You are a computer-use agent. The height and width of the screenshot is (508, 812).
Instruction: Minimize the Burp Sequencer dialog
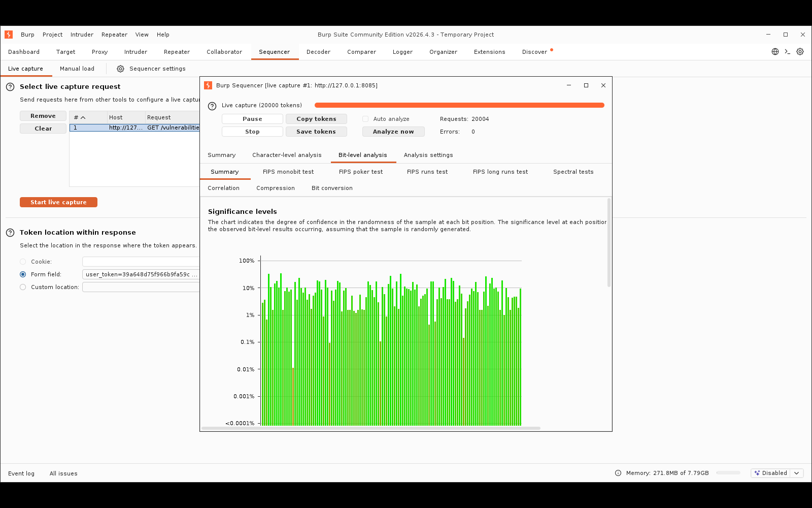(569, 85)
